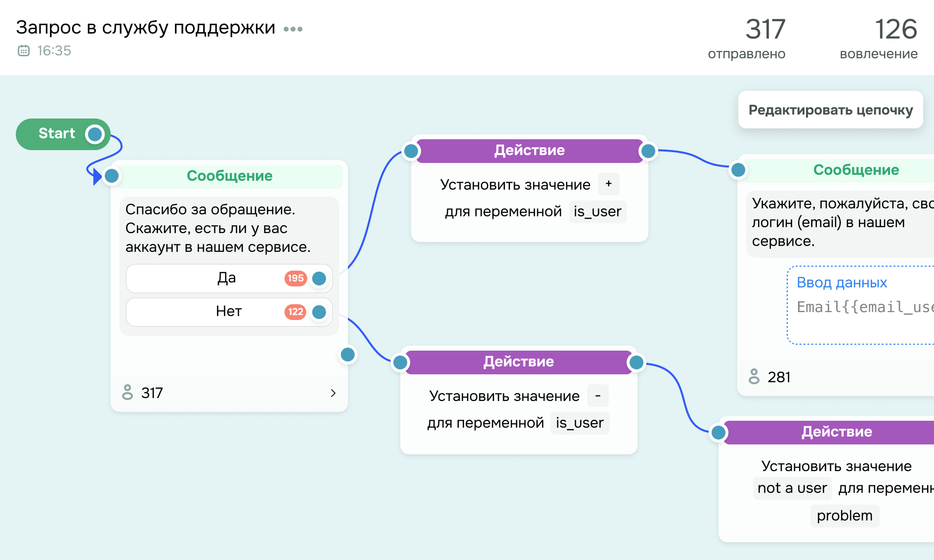
Task: Click input connector of first Сообщение block
Action: [x=112, y=175]
